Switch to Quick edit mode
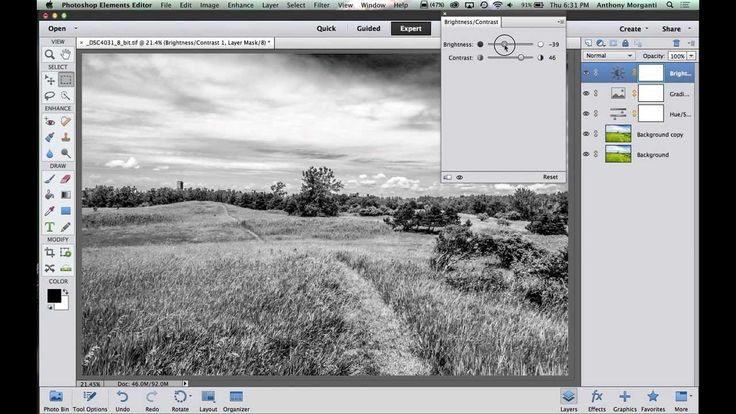736x414 pixels. [326, 29]
